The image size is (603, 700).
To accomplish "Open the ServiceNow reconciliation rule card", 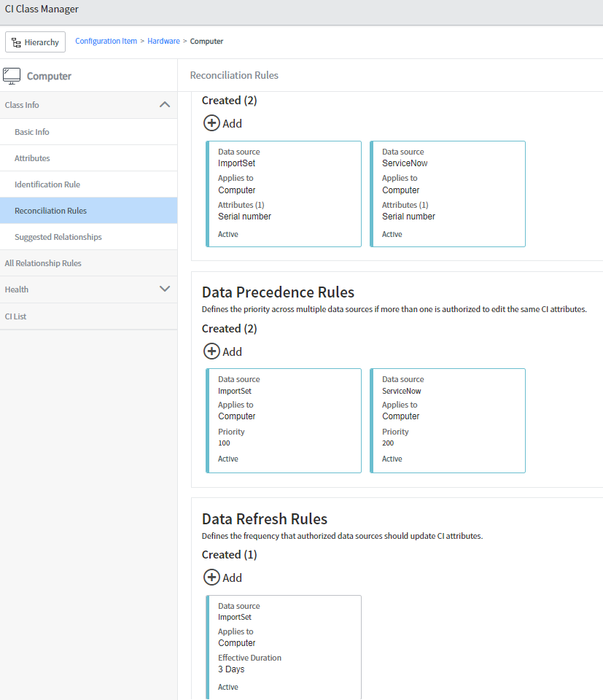I will (x=448, y=193).
